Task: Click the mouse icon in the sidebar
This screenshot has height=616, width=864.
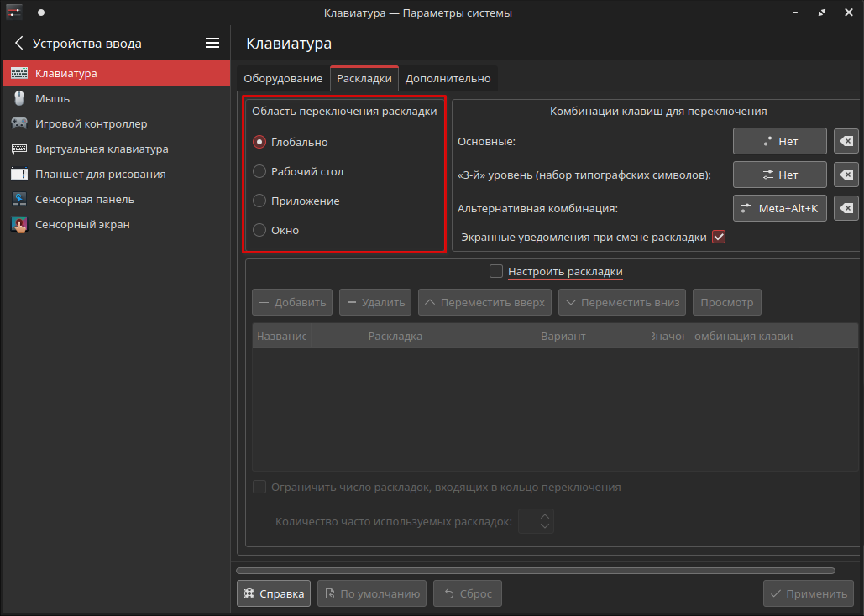Action: (19, 99)
